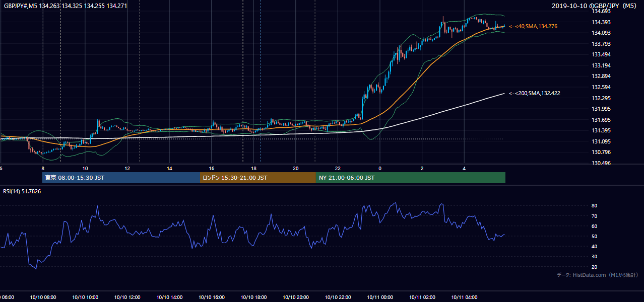Click the 10/11 04:00 time axis label

pos(465,297)
